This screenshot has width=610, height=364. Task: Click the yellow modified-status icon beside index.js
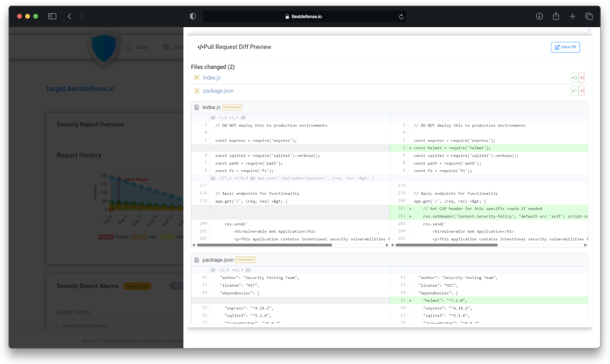197,77
